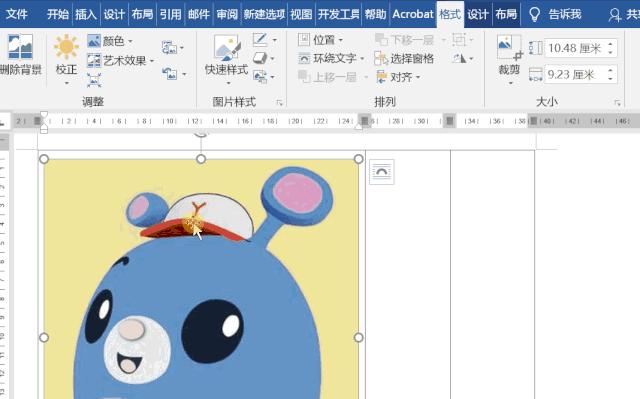640x399 pixels.
Task: Click the compress pictures icon below 艺术效果
Action: (x=94, y=80)
